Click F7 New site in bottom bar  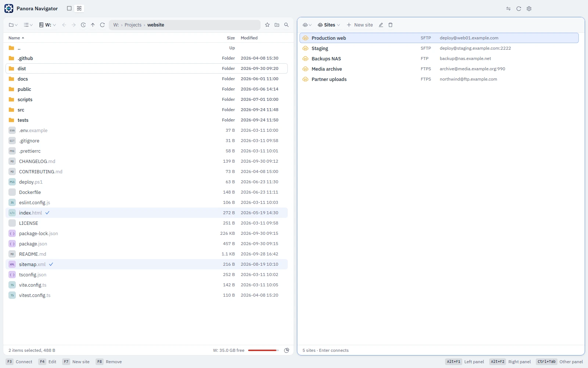pos(76,362)
